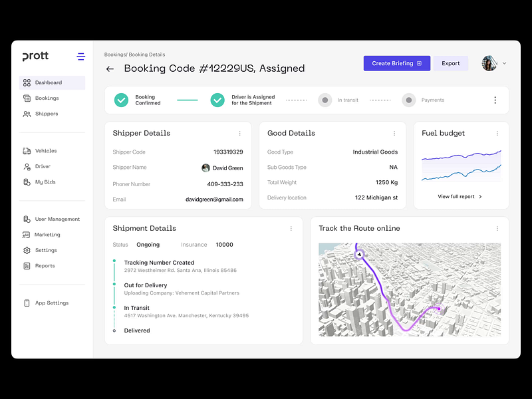Click the location pin on the route map
The image size is (532, 399).
pos(360,255)
